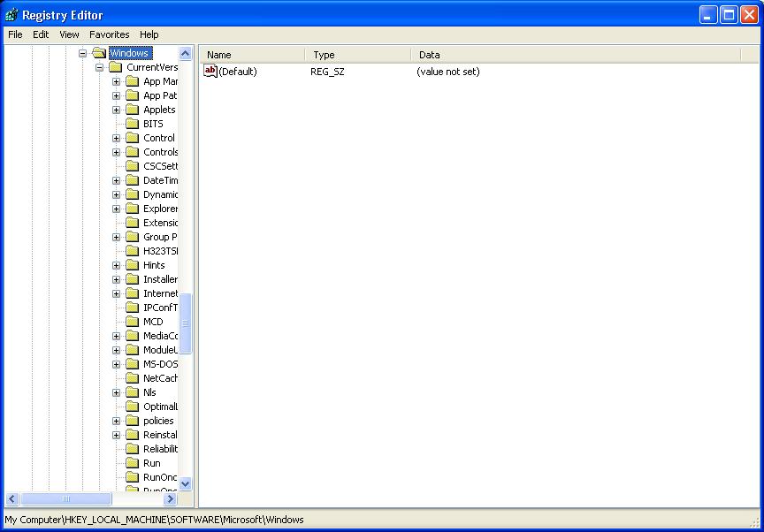The height and width of the screenshot is (532, 764).
Task: Click the tree pane scroll left arrow
Action: point(12,498)
